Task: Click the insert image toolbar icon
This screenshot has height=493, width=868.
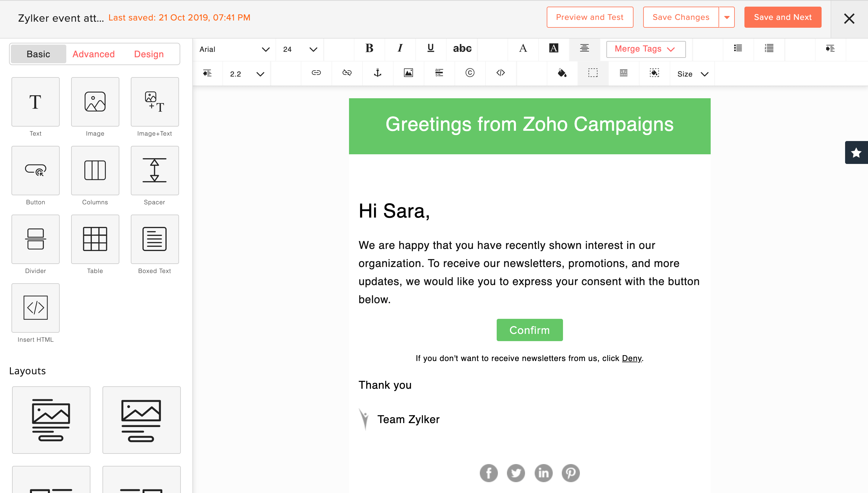Action: (408, 73)
